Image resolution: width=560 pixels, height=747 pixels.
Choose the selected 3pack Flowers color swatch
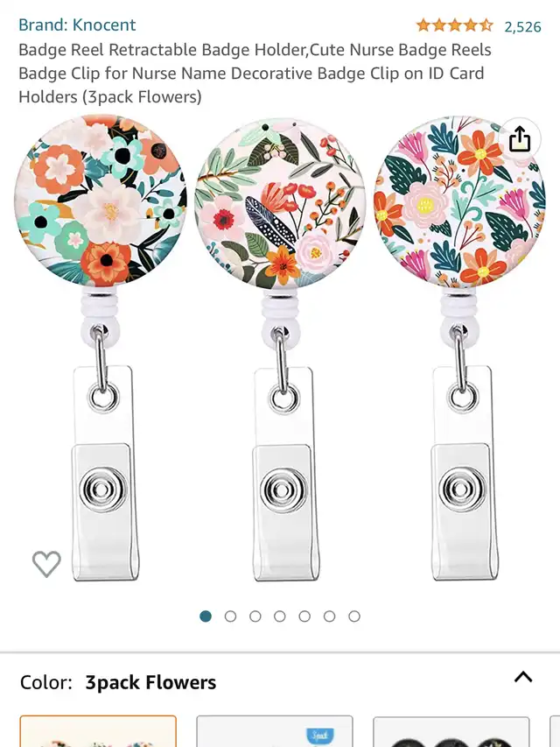(98, 731)
